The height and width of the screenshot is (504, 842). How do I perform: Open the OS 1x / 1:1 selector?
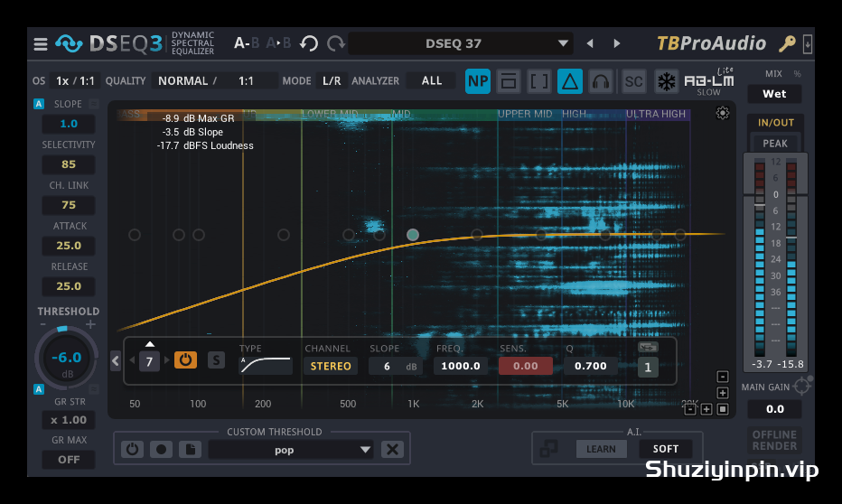[75, 81]
